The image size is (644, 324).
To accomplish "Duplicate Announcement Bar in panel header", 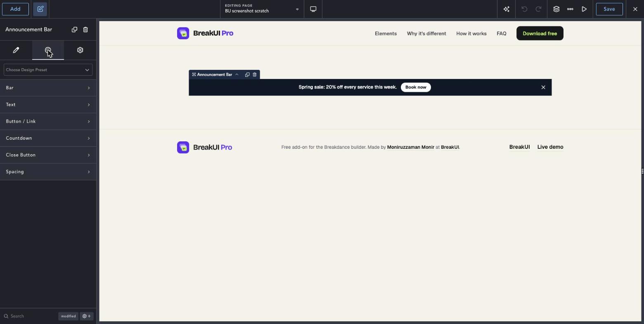I will pyautogui.click(x=74, y=29).
